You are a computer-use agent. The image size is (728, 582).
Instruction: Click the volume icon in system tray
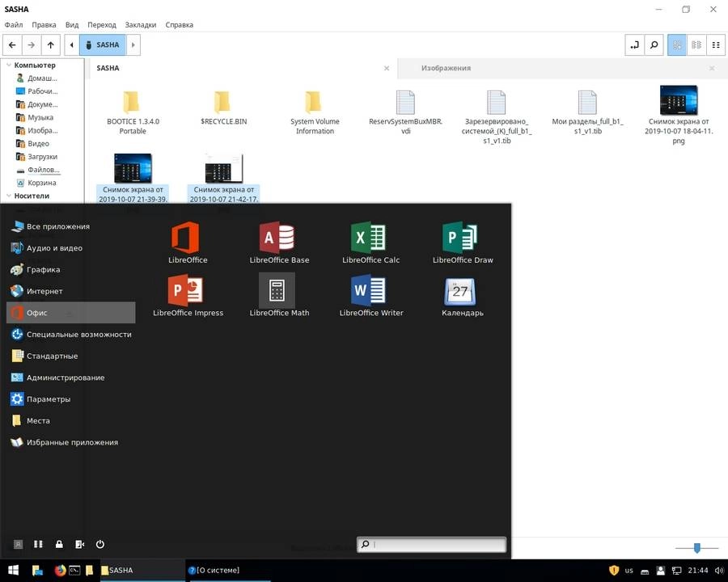click(719, 571)
